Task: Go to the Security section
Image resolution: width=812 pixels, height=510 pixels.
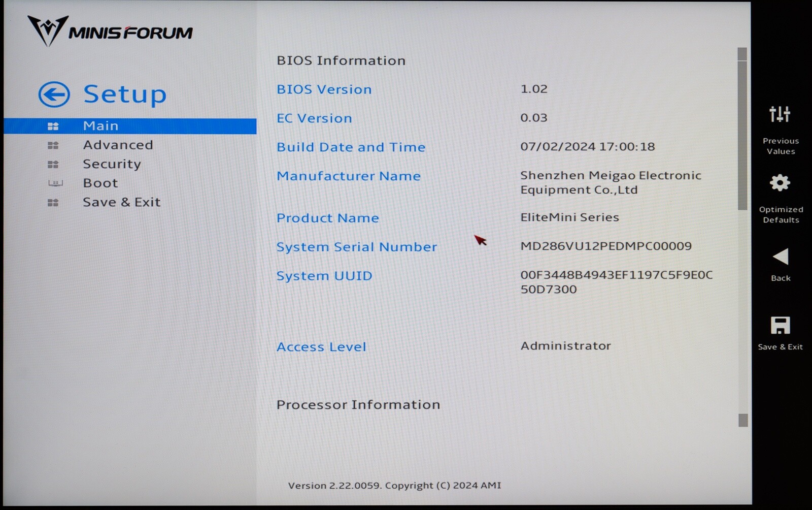Action: coord(112,164)
